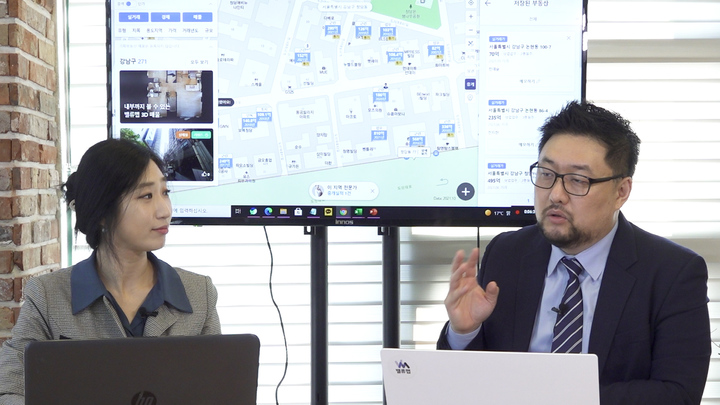720x405 pixels.
Task: Click the 서울특별시 강남구 논현동 100-7 address
Action: (520, 47)
